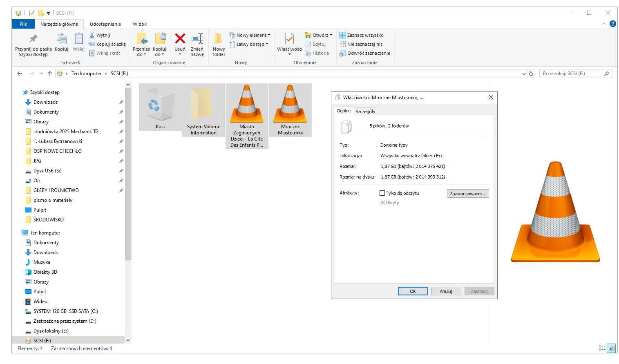Close the Właściwości dialog
This screenshot has width=619, height=364.
[491, 97]
